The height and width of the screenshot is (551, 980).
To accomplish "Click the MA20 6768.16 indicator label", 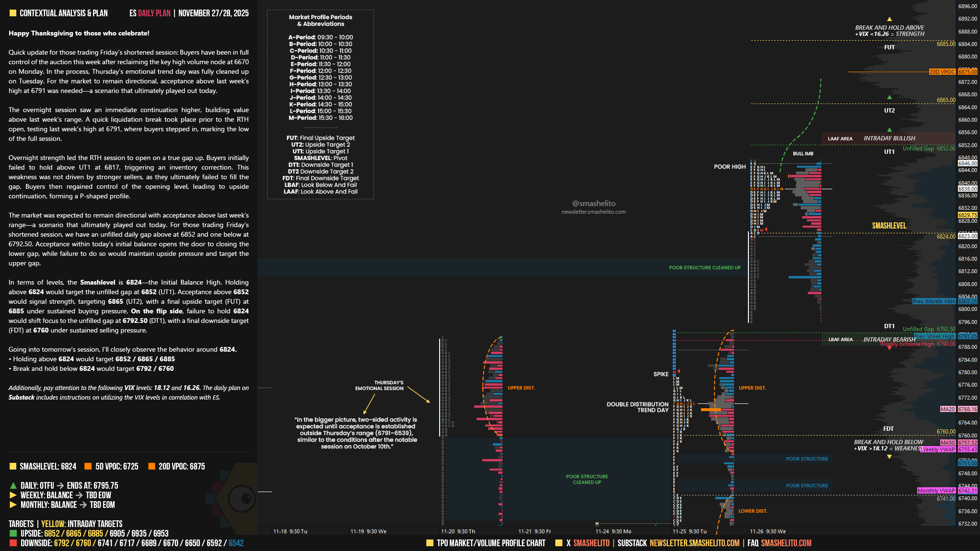I will click(x=947, y=409).
